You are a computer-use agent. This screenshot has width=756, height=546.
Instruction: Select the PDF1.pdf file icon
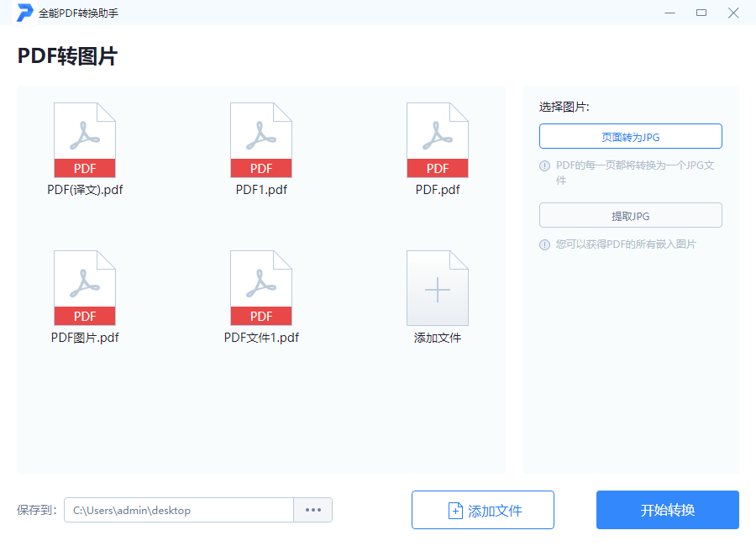tap(261, 140)
